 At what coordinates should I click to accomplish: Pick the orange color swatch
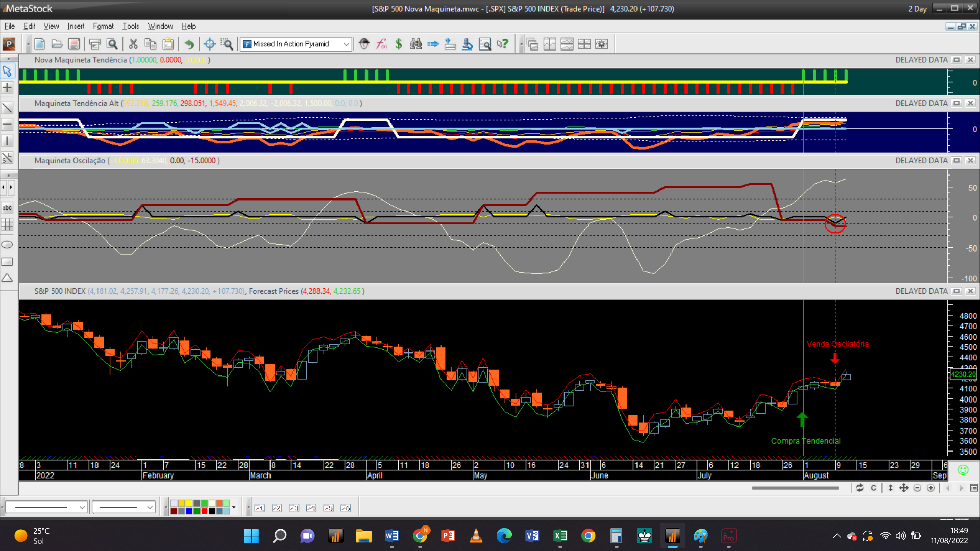[219, 504]
